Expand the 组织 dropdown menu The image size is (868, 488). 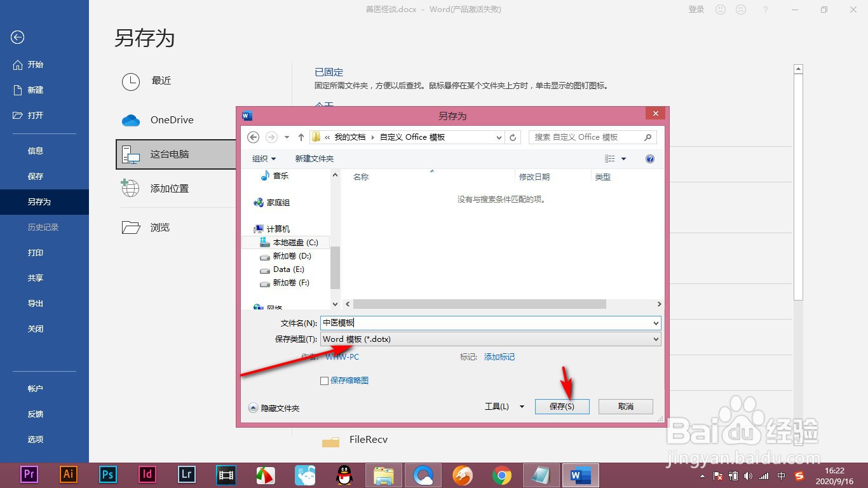(262, 158)
